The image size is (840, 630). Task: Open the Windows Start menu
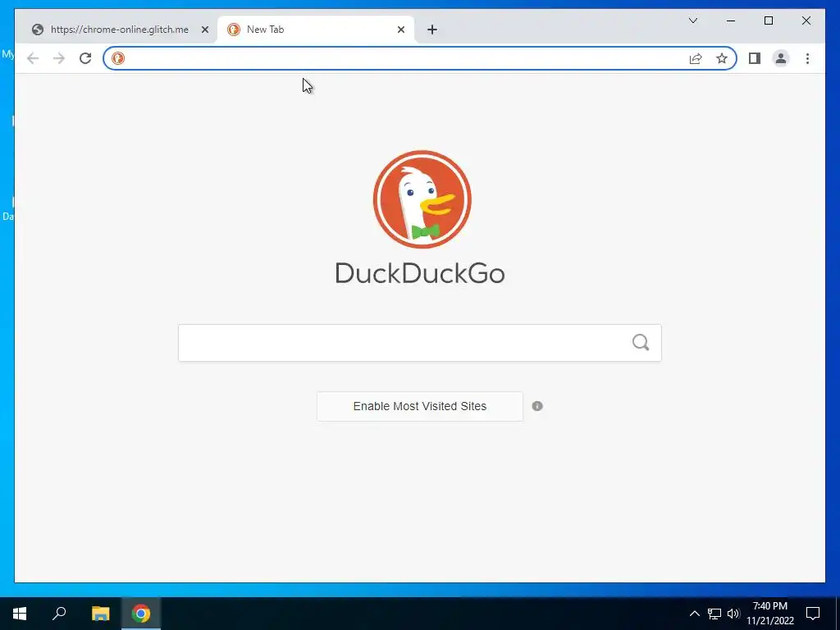(20, 614)
